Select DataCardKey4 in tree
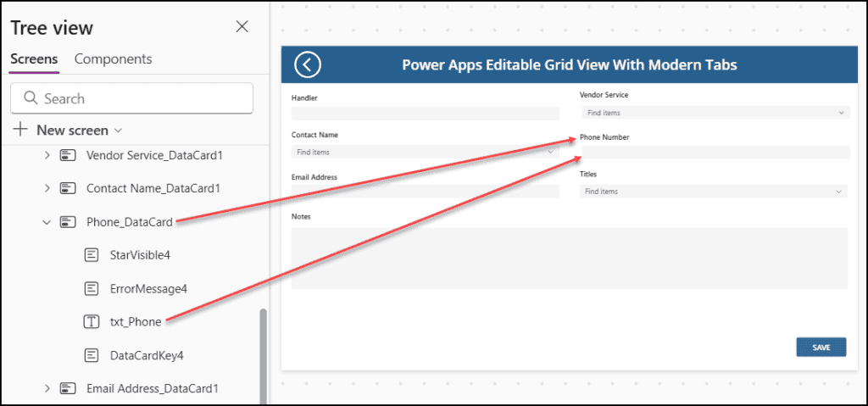 point(147,355)
